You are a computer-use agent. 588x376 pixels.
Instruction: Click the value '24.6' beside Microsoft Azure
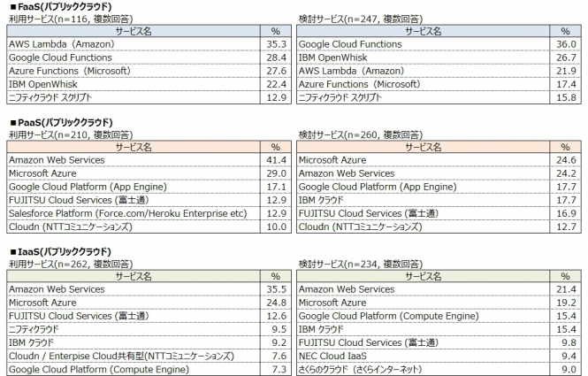tap(566, 160)
